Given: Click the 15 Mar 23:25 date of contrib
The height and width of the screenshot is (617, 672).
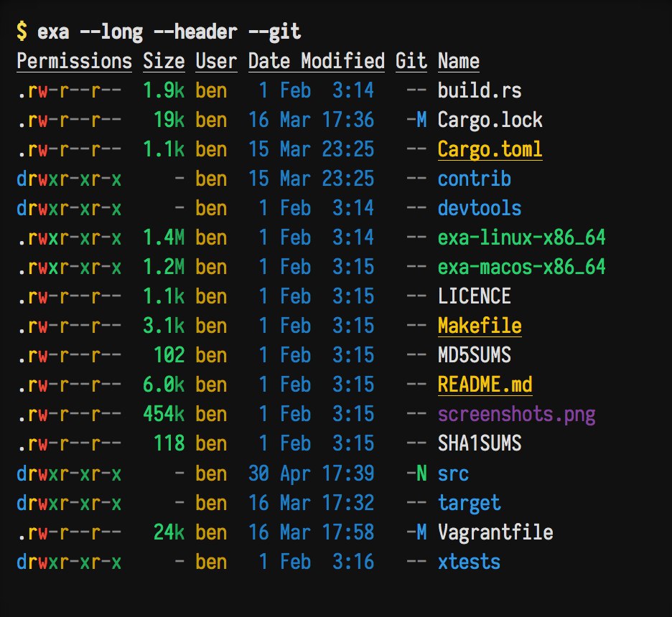Looking at the screenshot, I should pyautogui.click(x=311, y=179).
